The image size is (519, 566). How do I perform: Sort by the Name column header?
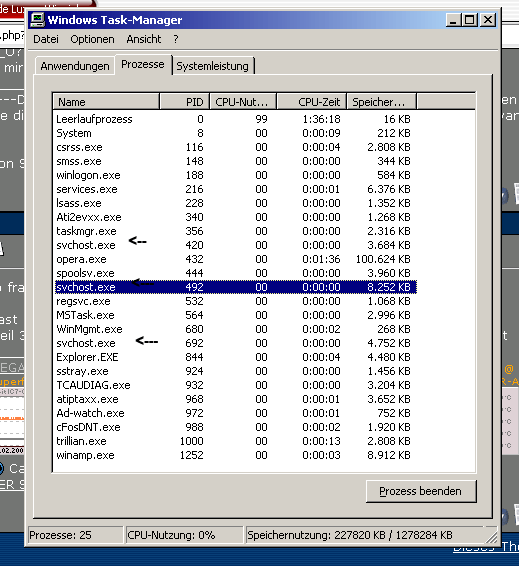(x=106, y=102)
